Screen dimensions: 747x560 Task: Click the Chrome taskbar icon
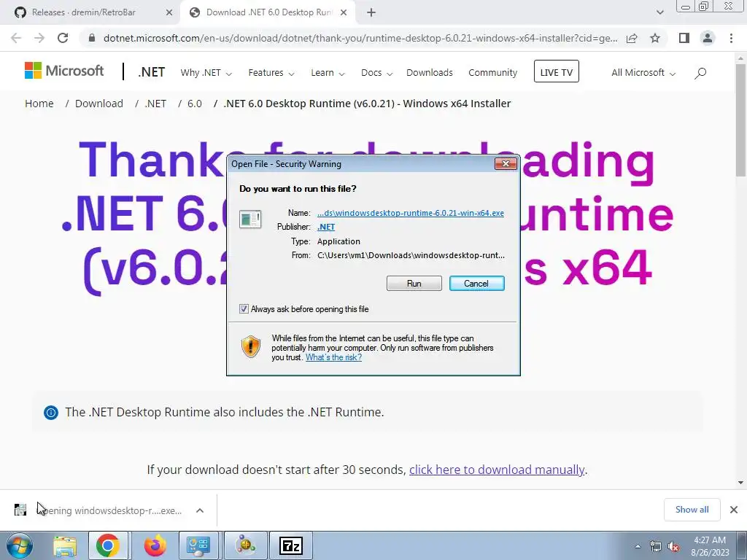(108, 545)
